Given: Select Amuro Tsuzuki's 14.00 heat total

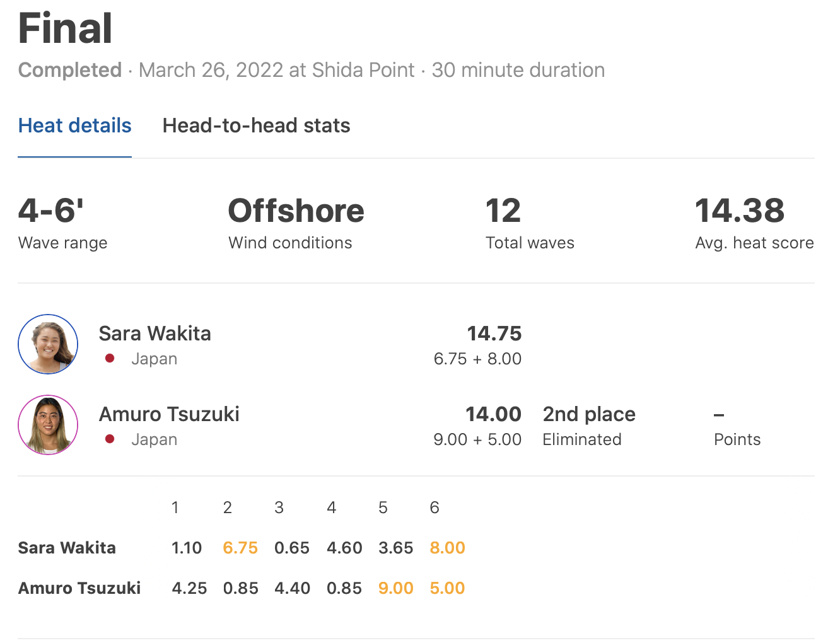Looking at the screenshot, I should [493, 414].
